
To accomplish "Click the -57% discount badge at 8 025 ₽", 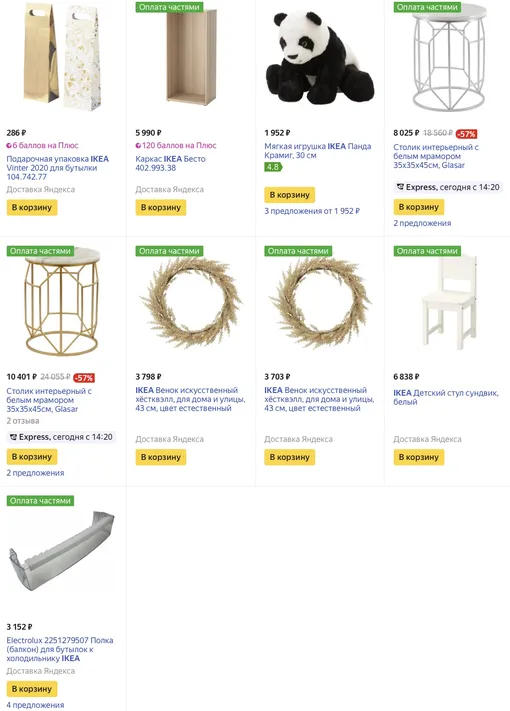I will [466, 134].
